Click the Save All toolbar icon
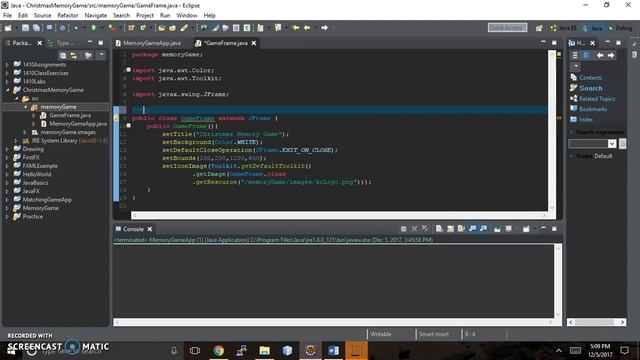This screenshot has width=640, height=360. point(36,28)
